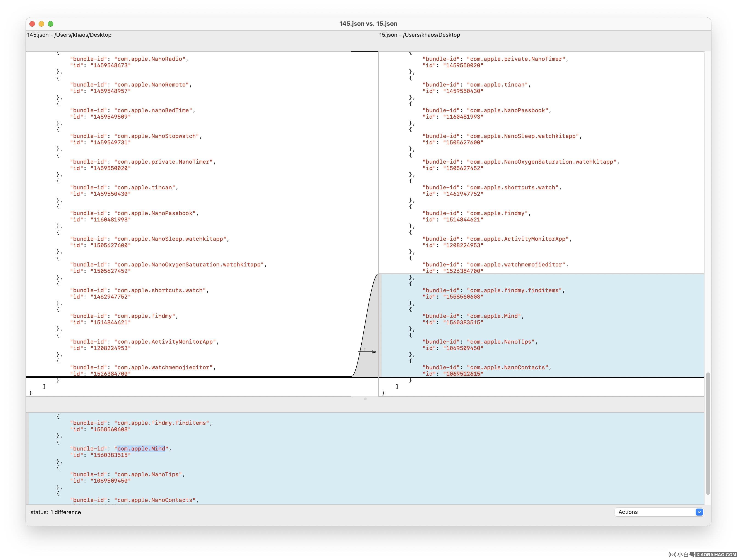Select the com.apple.NanoStopwatch bundle-id line
This screenshot has height=560, width=737.
click(136, 136)
